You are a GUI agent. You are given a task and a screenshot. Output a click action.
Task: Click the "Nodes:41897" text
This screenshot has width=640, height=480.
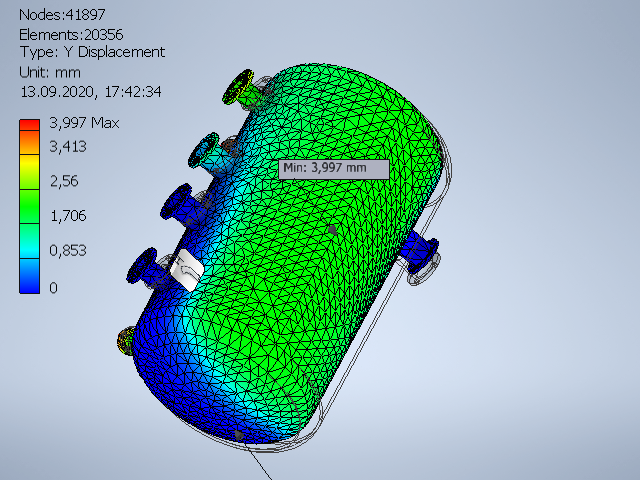click(62, 15)
